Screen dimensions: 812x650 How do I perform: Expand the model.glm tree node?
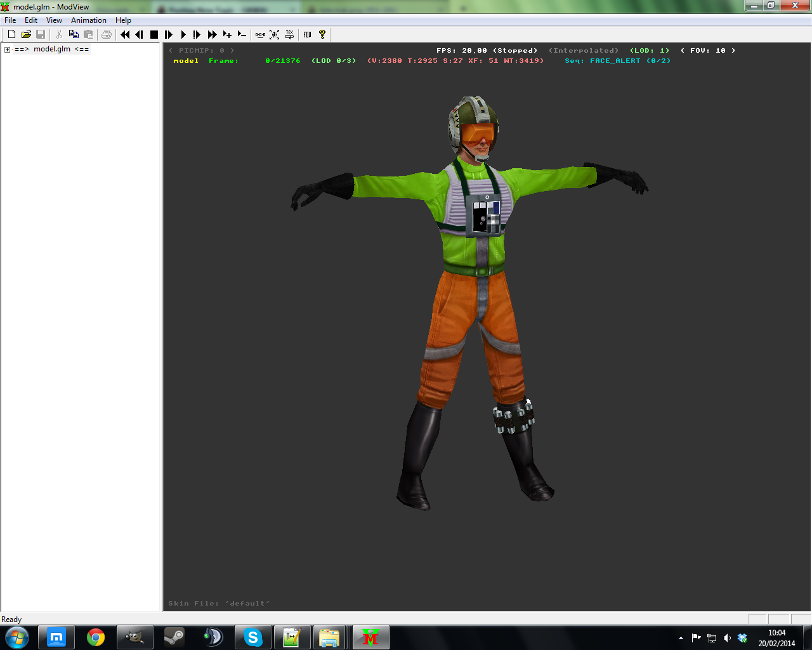(x=7, y=49)
